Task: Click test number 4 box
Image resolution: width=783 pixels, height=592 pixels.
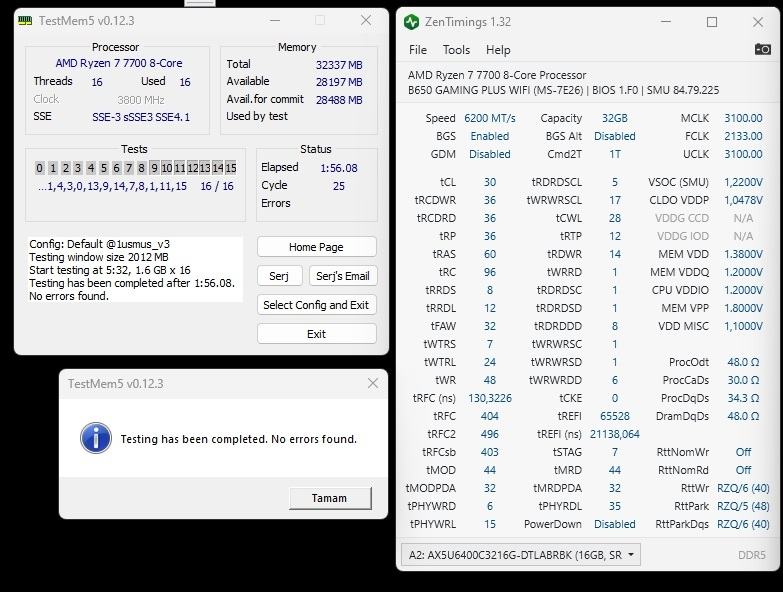Action: [x=91, y=168]
